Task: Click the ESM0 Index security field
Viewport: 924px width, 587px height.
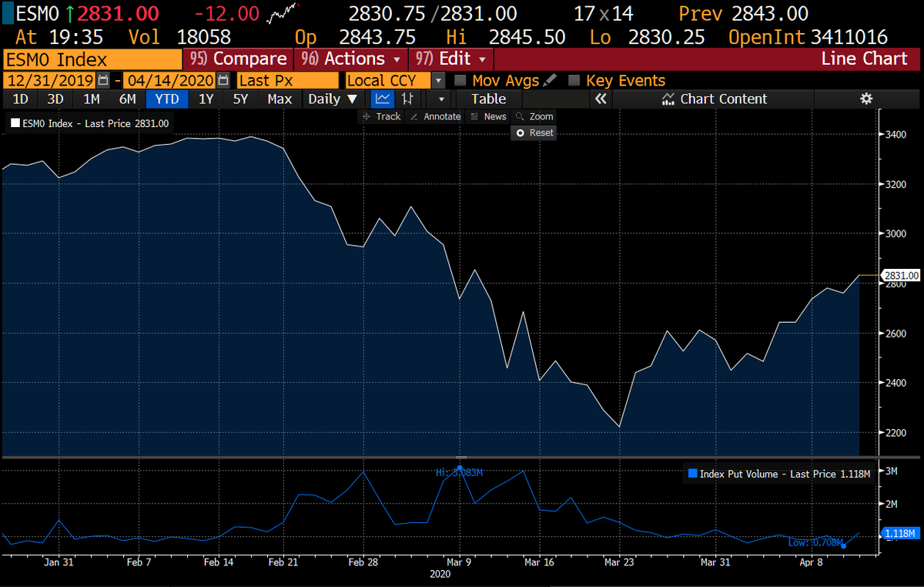Action: click(92, 59)
